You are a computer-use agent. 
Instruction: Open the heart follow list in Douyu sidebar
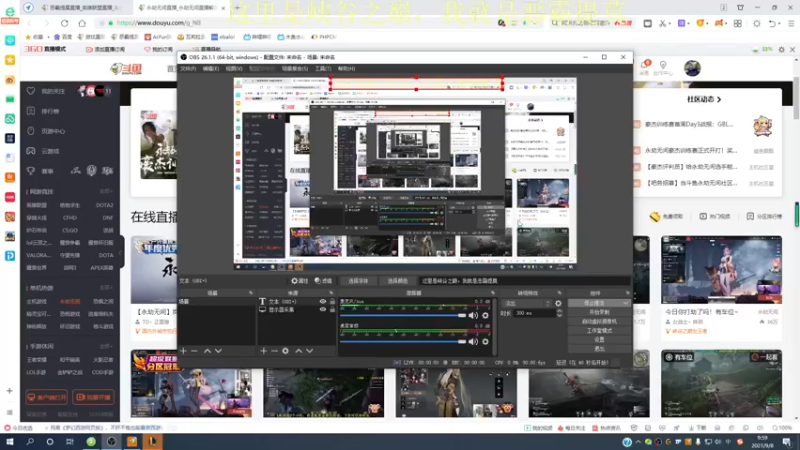pyautogui.click(x=31, y=91)
